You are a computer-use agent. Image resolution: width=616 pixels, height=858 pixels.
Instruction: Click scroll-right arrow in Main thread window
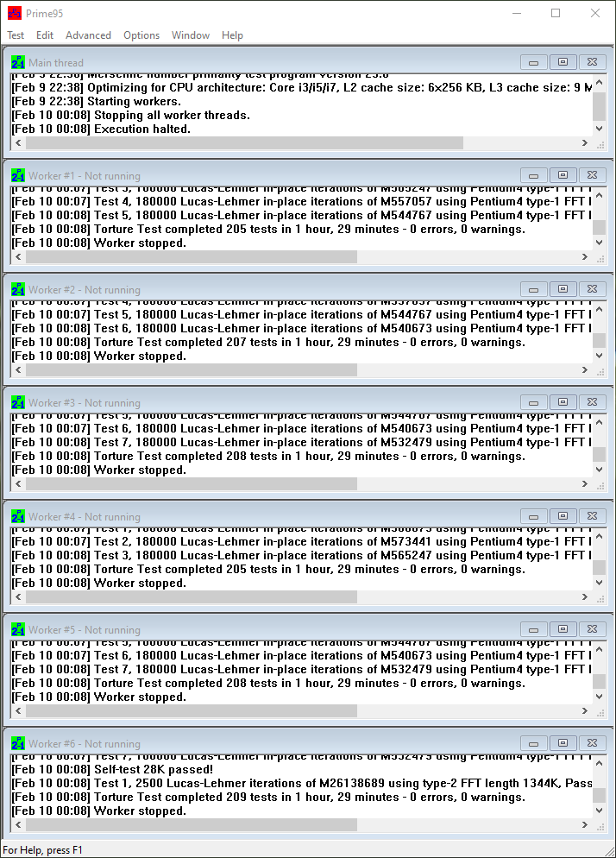tap(585, 142)
